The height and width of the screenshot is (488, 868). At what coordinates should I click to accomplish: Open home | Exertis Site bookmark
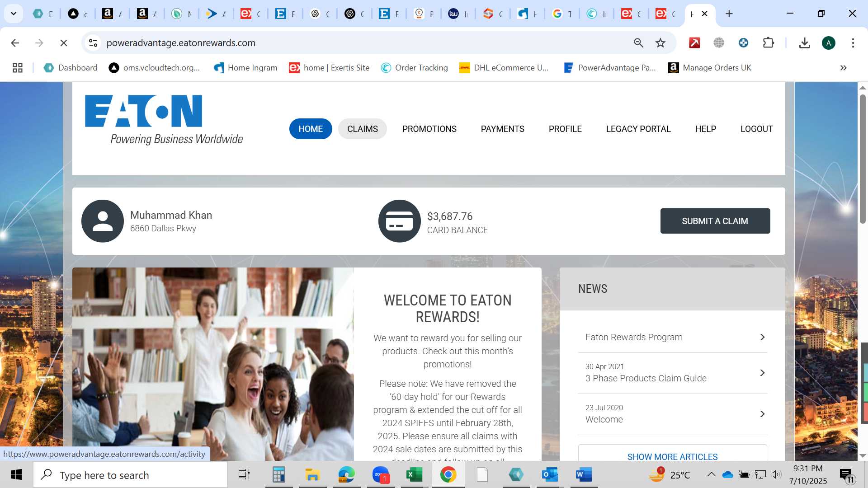(x=329, y=68)
